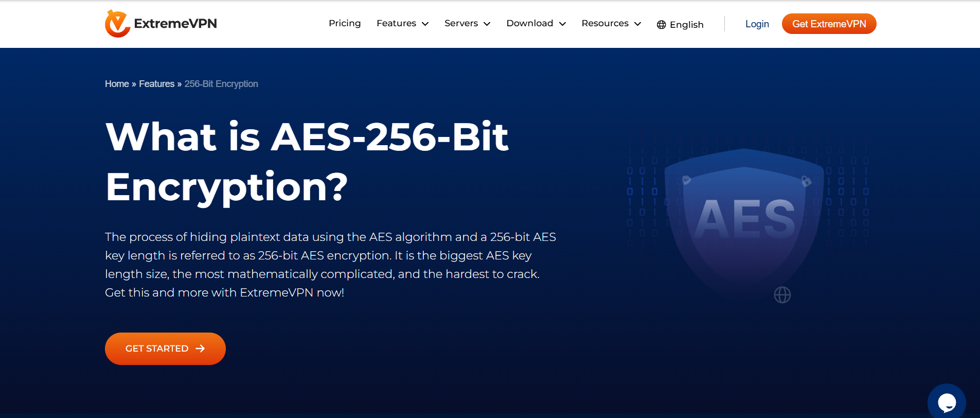Click the ExtremeVPN shield logo icon
Viewport: 980px width, 418px height.
(117, 24)
